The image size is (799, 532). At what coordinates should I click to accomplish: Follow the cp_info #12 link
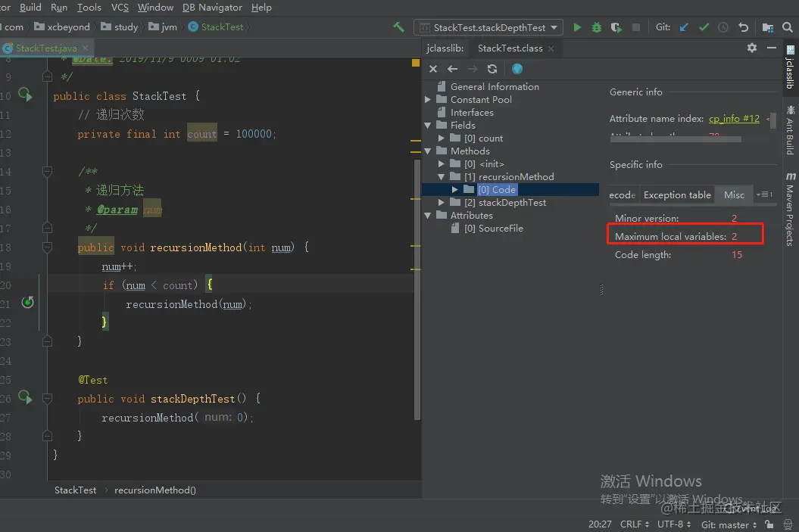click(734, 119)
